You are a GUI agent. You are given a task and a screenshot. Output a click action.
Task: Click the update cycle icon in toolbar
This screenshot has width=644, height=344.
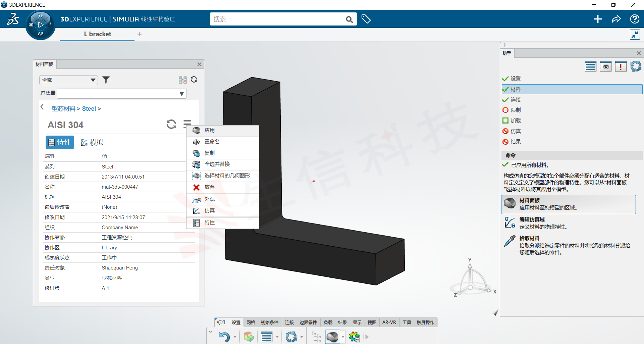[291, 337]
